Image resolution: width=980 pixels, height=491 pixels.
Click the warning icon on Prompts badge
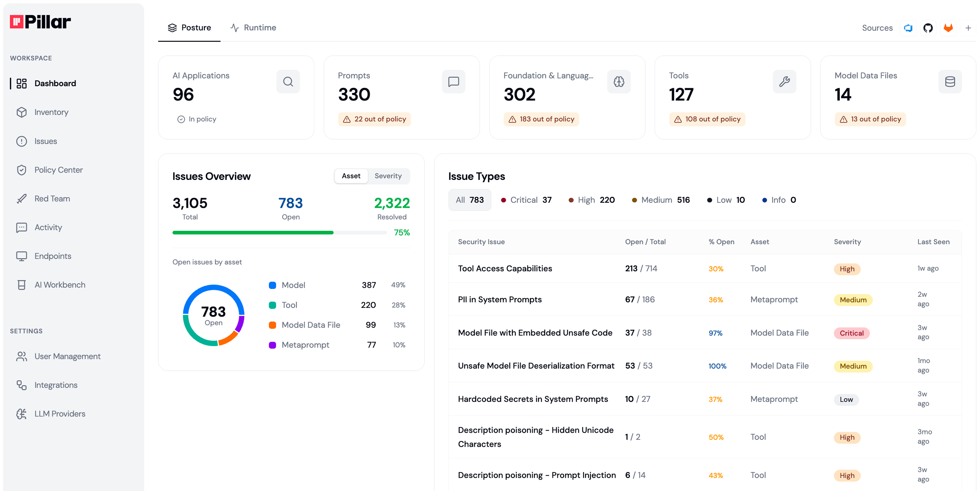pos(347,119)
